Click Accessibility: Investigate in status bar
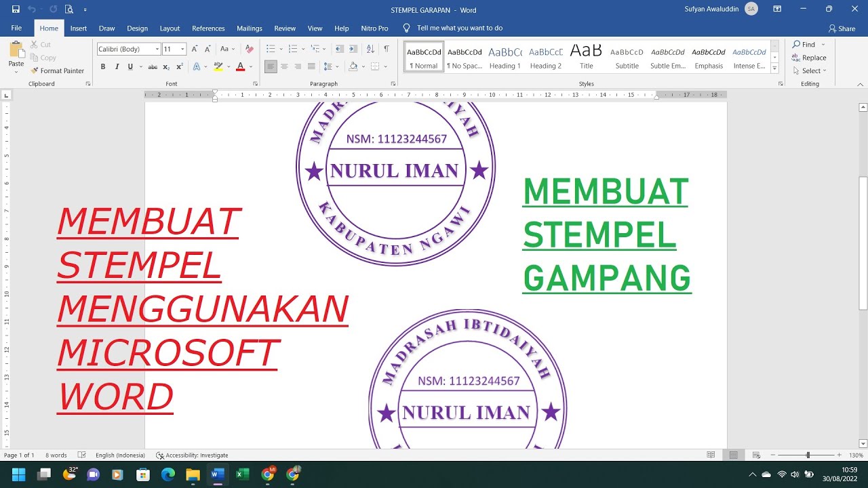Viewport: 868px width, 488px height. (x=193, y=455)
